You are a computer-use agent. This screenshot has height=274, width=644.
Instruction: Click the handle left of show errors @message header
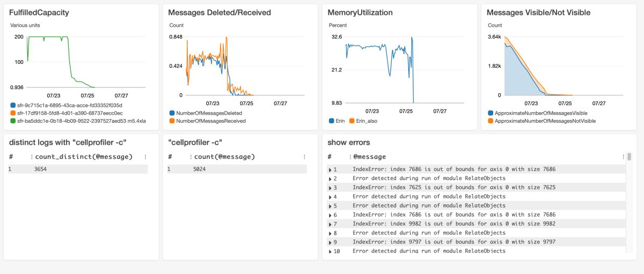[x=348, y=157]
